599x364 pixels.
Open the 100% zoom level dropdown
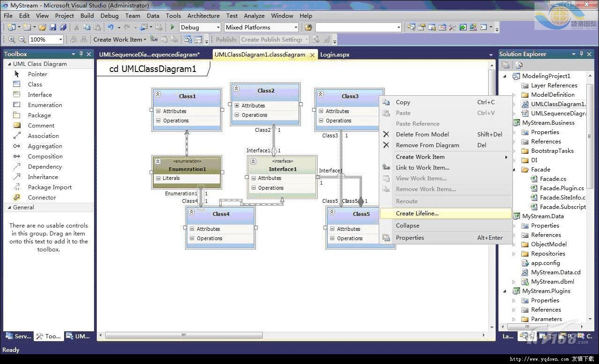pos(60,40)
